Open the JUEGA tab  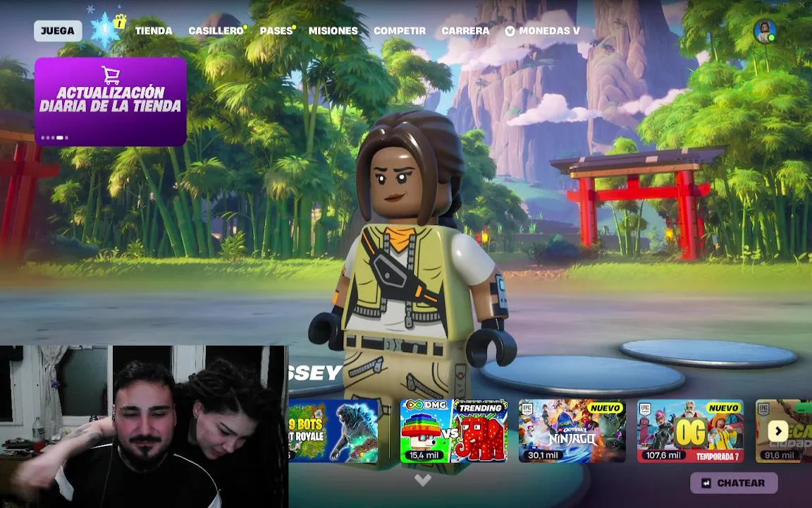click(58, 30)
